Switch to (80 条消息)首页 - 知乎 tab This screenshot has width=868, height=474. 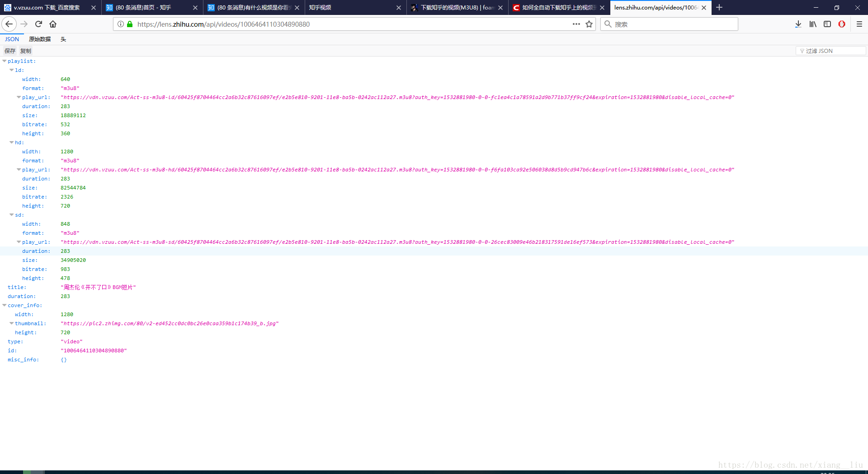[142, 8]
